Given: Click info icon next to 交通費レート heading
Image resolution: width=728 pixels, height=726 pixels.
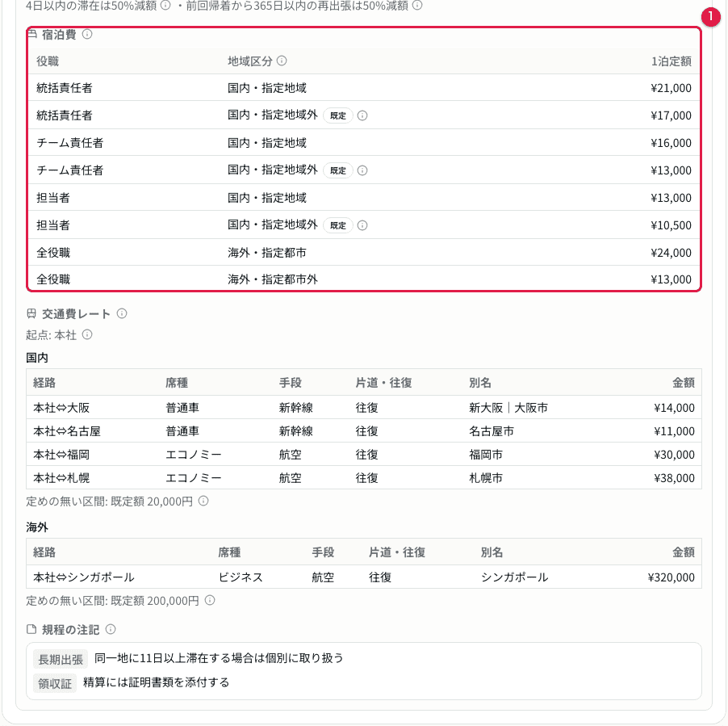Looking at the screenshot, I should click(x=122, y=313).
